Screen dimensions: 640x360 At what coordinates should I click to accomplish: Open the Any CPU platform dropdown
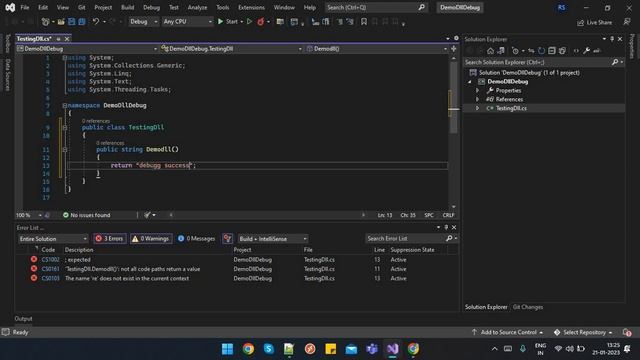[187, 22]
